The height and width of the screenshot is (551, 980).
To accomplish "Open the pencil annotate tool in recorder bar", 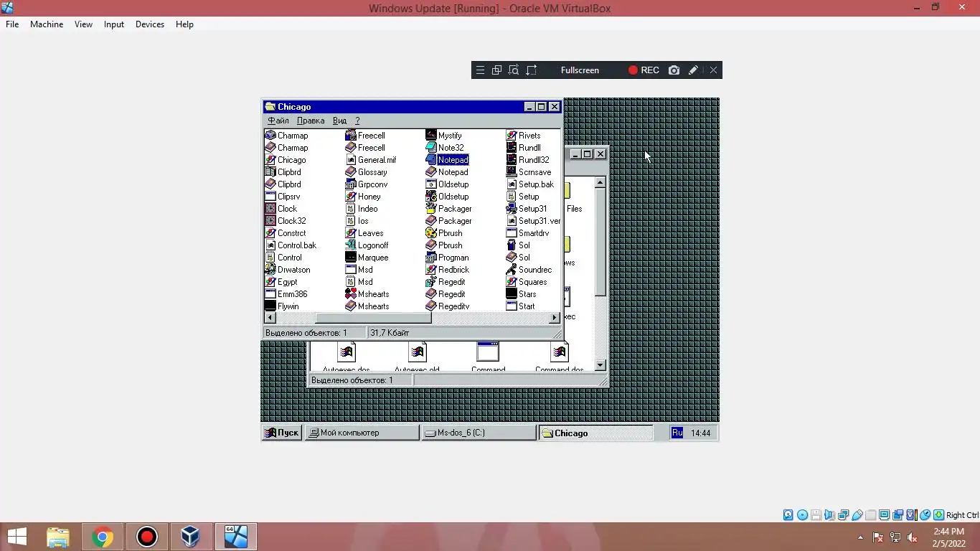I will (693, 70).
